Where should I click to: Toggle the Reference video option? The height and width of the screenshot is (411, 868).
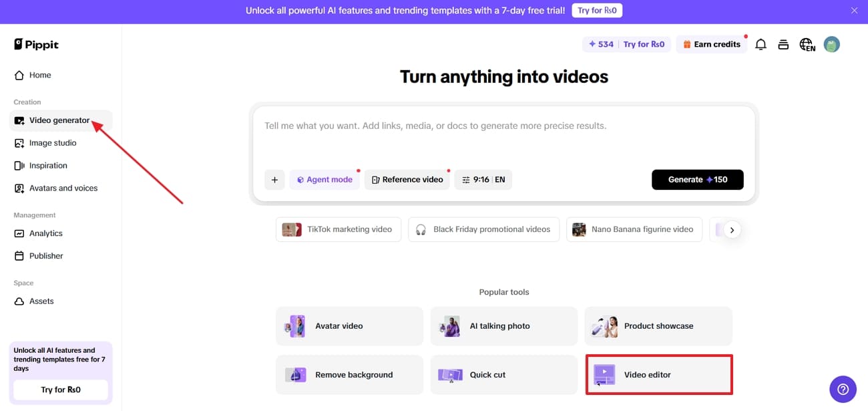pos(407,179)
